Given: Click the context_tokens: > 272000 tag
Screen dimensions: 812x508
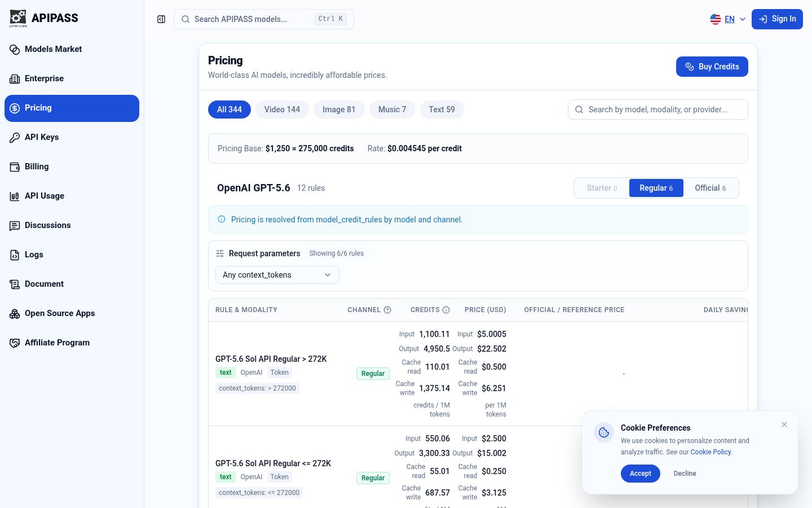Looking at the screenshot, I should (x=257, y=388).
